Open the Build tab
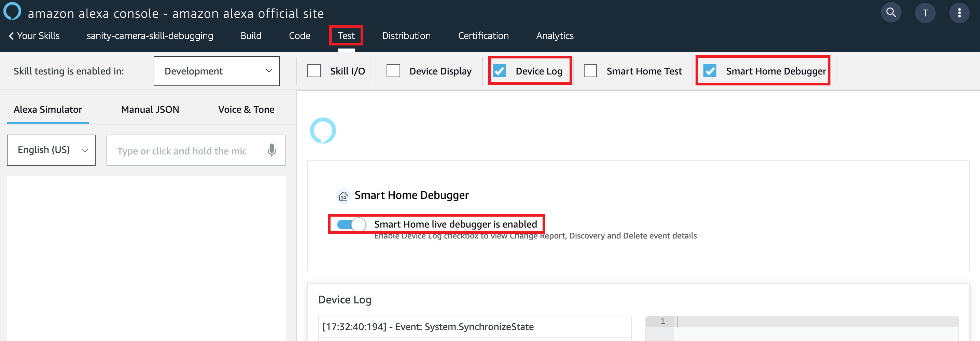This screenshot has height=341, width=980. (251, 36)
